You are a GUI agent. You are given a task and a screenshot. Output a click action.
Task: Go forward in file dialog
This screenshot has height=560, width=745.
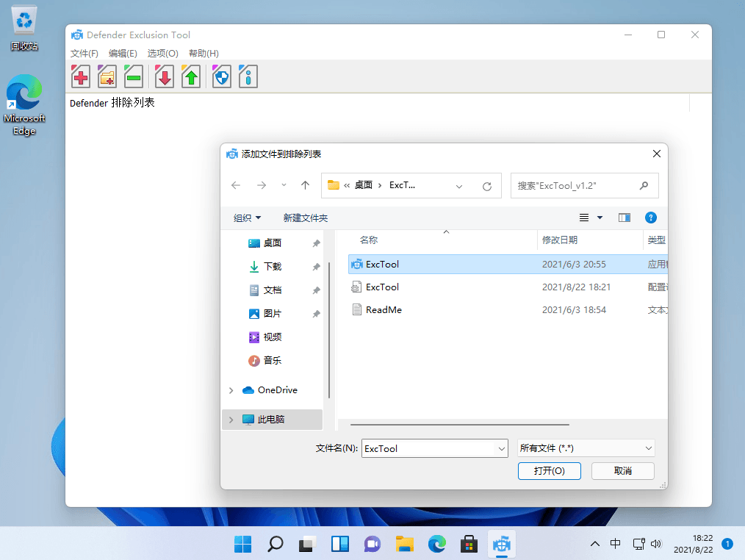262,185
